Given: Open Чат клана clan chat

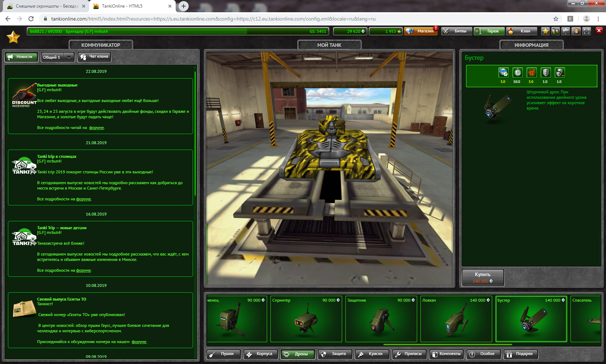Looking at the screenshot, I should (x=95, y=57).
